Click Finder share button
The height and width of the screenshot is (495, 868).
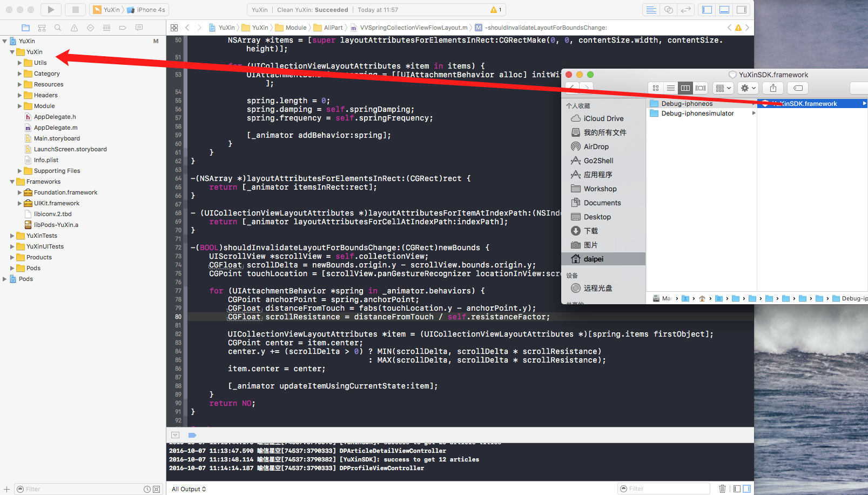pos(773,88)
